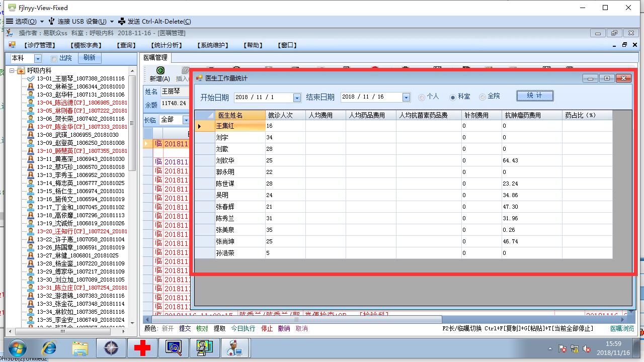Switch to the 医嘱管理 tab
The image size is (644, 362).
pyautogui.click(x=155, y=58)
